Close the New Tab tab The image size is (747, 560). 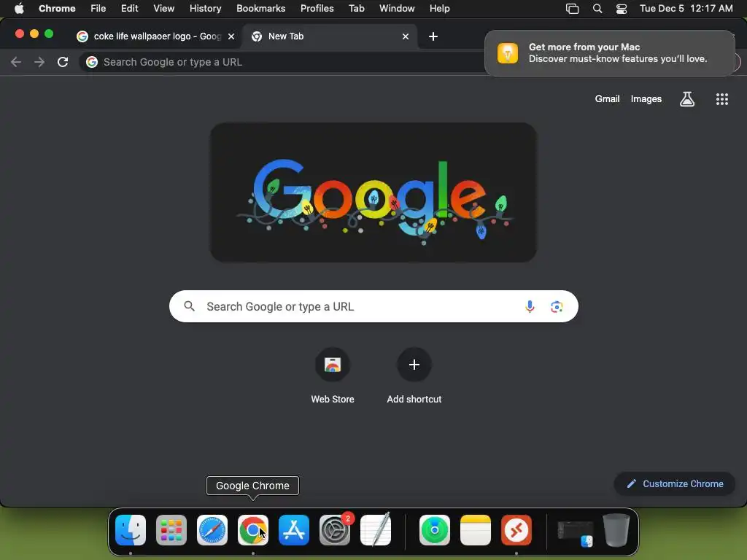[x=406, y=36]
